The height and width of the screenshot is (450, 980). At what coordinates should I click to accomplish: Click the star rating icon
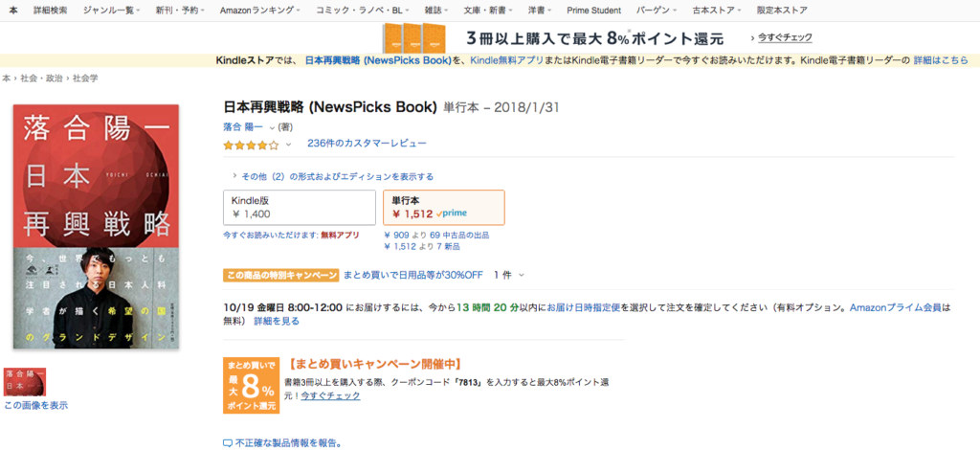tap(252, 145)
